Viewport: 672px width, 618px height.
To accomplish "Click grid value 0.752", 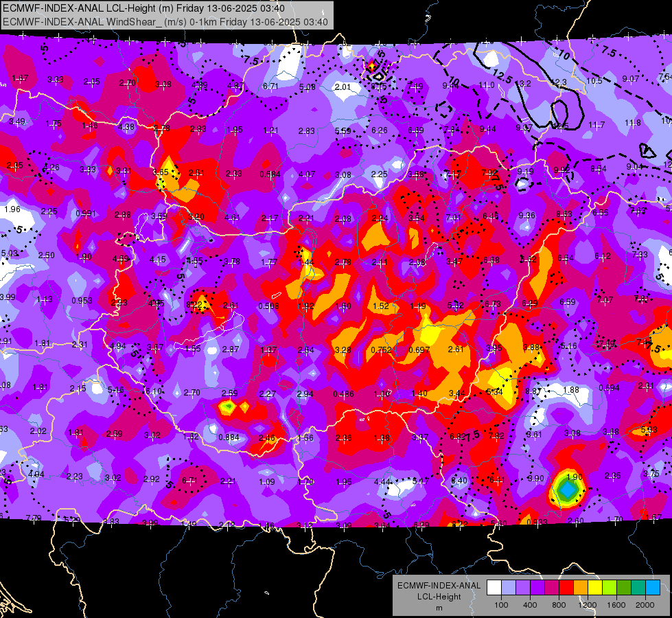I will [382, 350].
